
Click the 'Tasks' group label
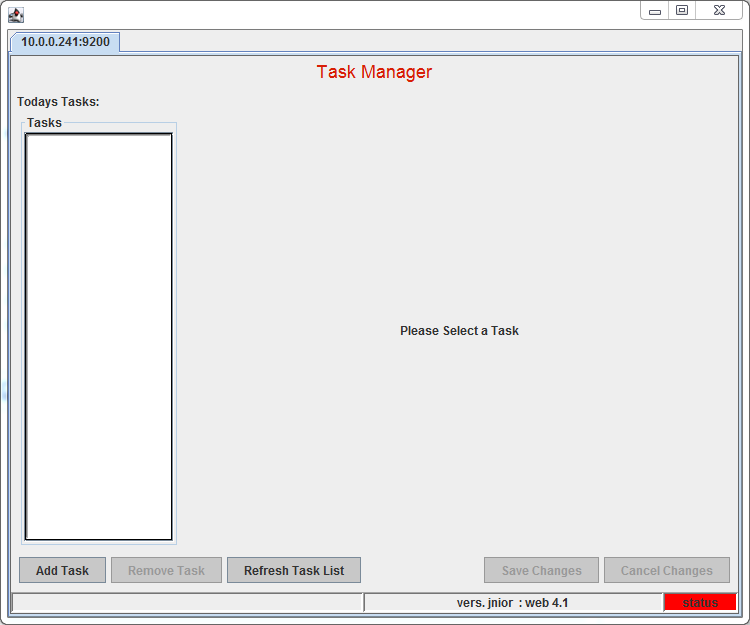(44, 122)
